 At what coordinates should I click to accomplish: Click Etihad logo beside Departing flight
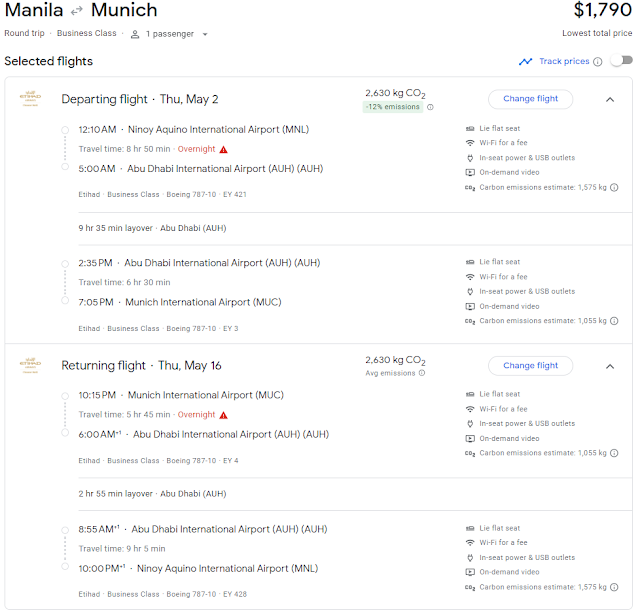coord(31,99)
